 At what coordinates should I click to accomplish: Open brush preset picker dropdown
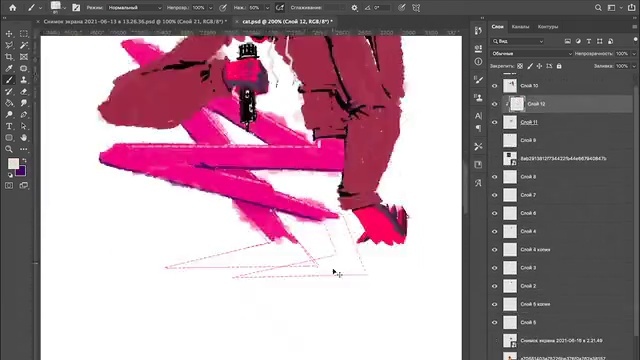click(64, 8)
